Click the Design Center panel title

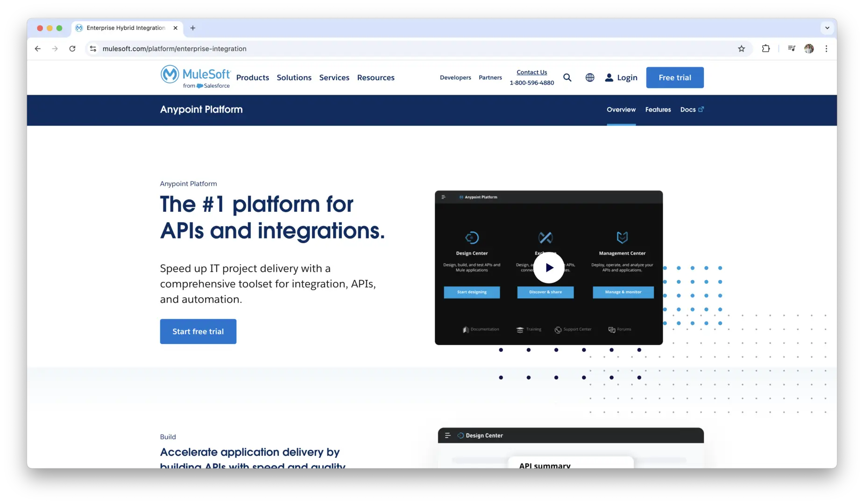pos(484,435)
